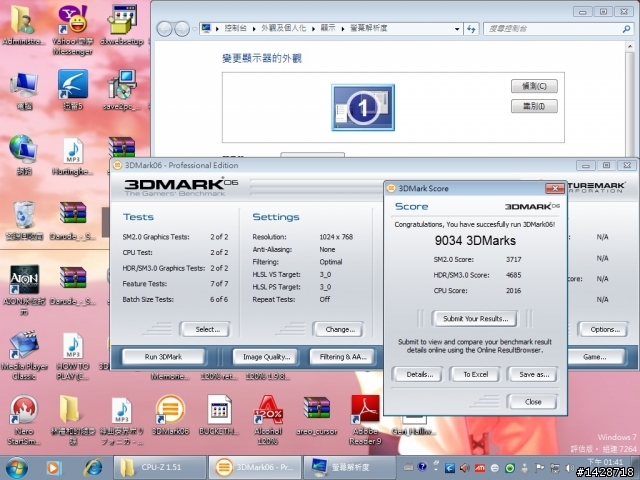Click Submit Your Results... button
Screen dimensions: 640x480
tap(476, 319)
